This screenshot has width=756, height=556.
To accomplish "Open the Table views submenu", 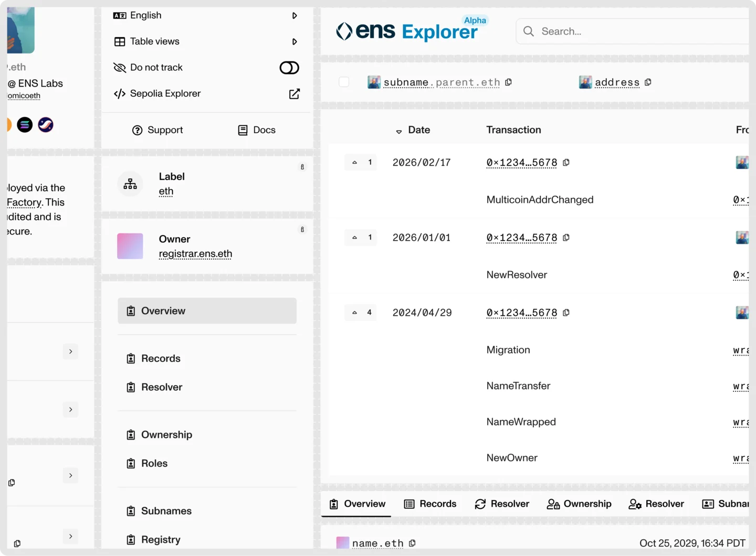I will pyautogui.click(x=295, y=41).
